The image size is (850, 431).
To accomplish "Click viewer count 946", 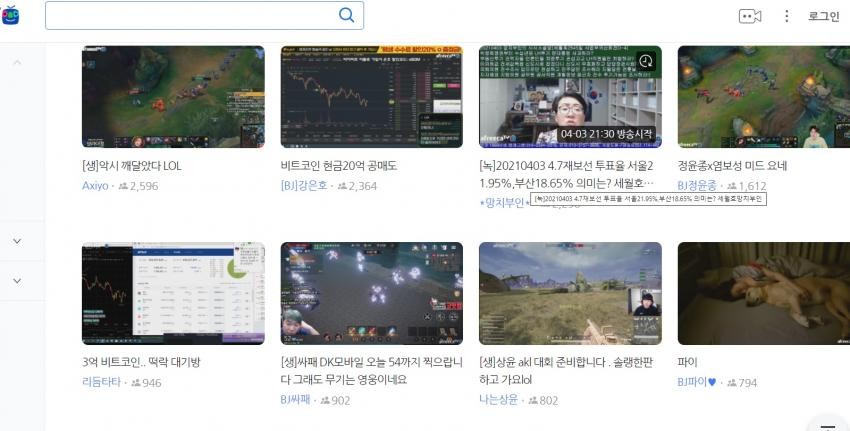I will [x=146, y=383].
